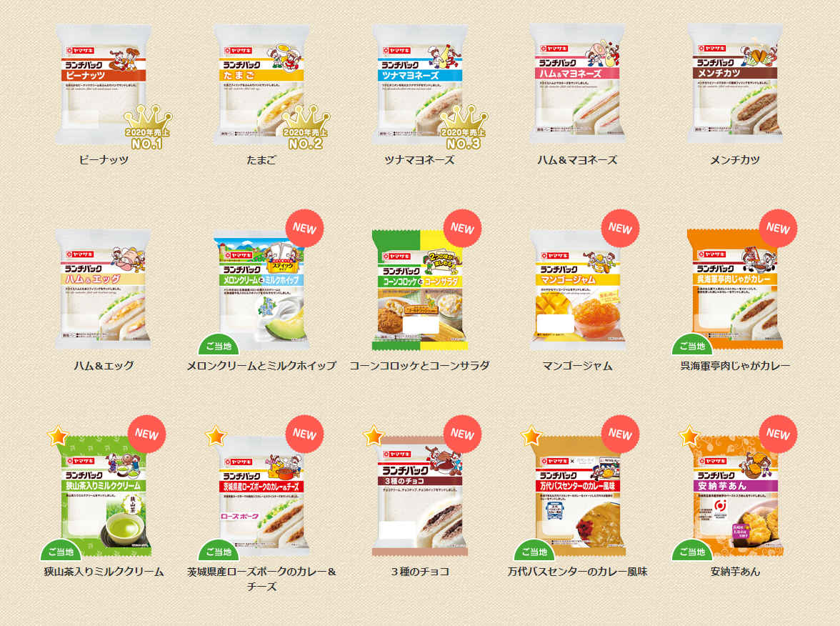Click the 2020 No.2 crown on たまご
The height and width of the screenshot is (626, 840).
[x=306, y=127]
